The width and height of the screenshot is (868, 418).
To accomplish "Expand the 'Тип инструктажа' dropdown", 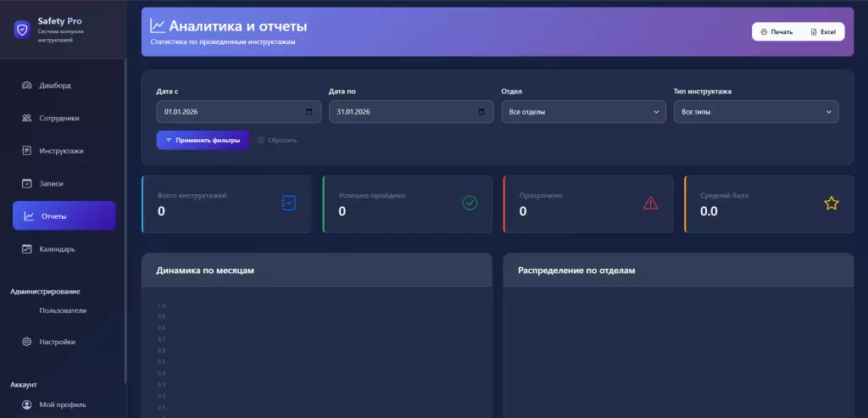I will click(755, 112).
